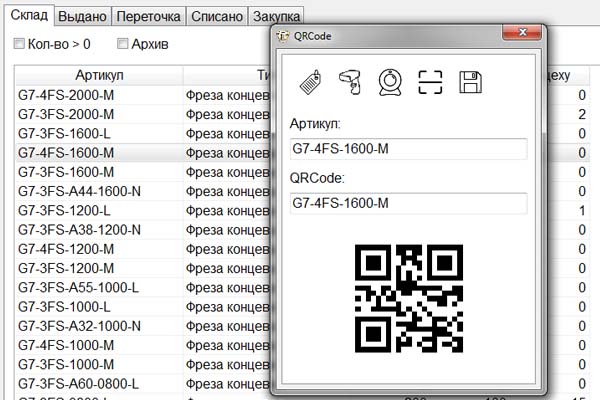The height and width of the screenshot is (400, 600).
Task: Enable the Архив checkbox
Action: (x=122, y=44)
